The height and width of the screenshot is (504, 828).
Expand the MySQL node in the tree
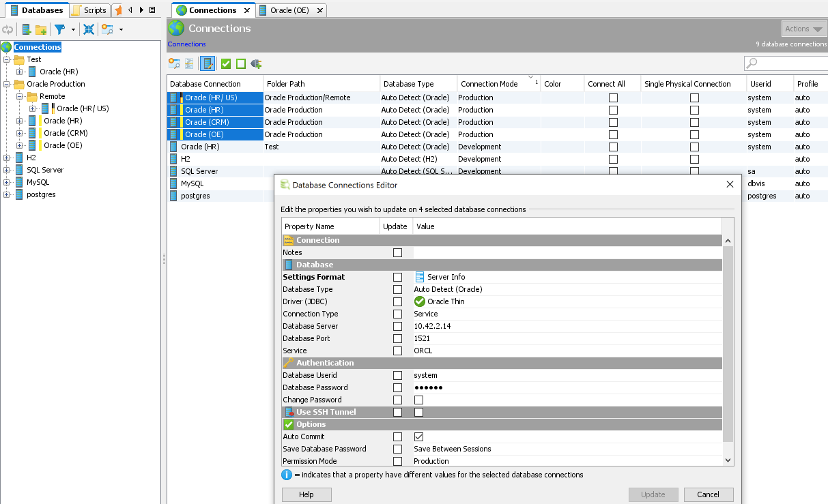(7, 182)
